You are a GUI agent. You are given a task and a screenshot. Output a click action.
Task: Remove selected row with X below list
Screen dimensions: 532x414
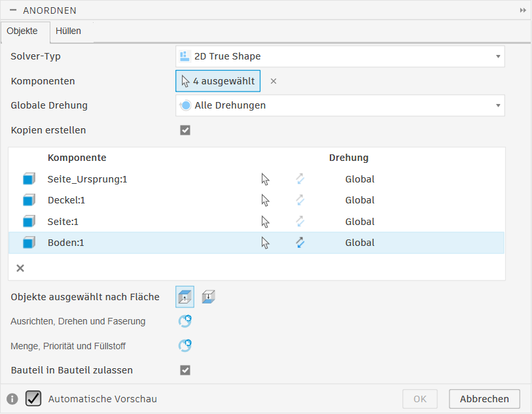[x=20, y=268]
